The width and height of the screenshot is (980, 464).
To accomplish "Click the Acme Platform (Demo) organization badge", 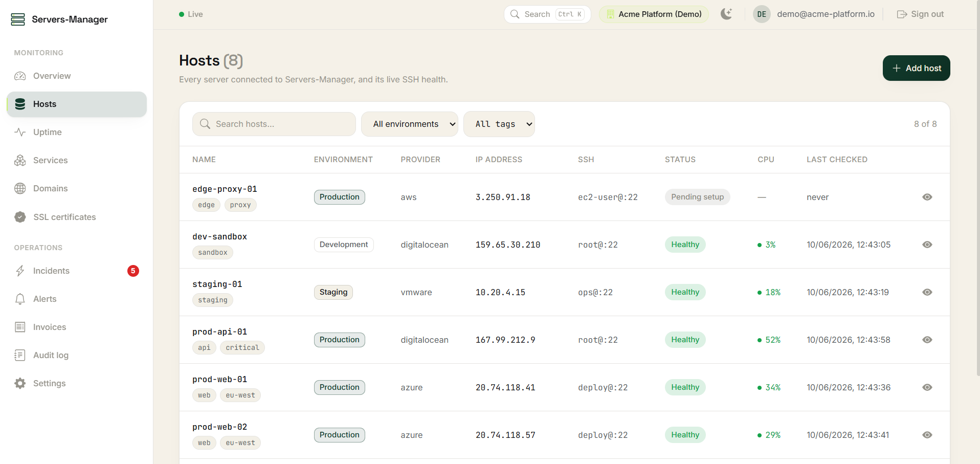I will tap(654, 14).
